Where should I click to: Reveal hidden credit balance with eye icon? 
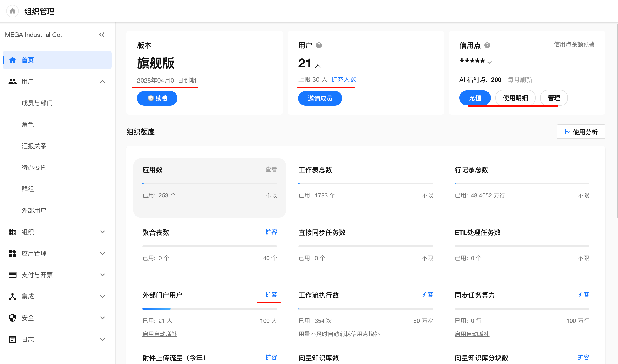[489, 62]
